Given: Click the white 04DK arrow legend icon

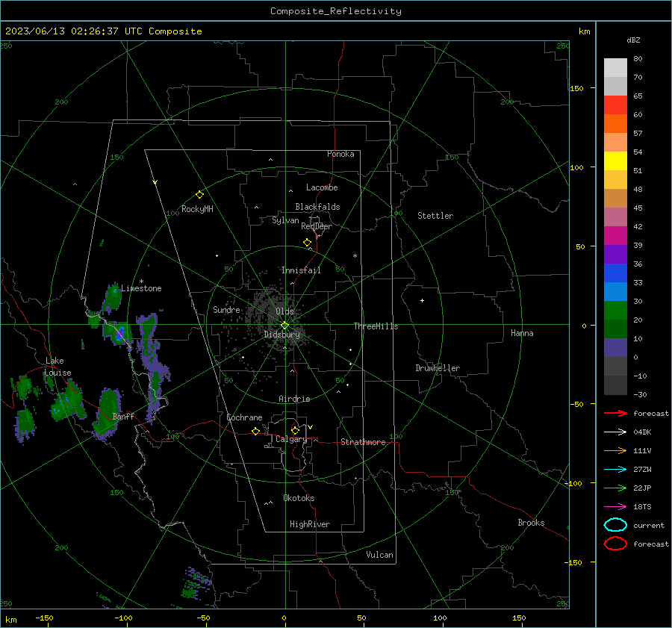Looking at the screenshot, I should tap(615, 432).
